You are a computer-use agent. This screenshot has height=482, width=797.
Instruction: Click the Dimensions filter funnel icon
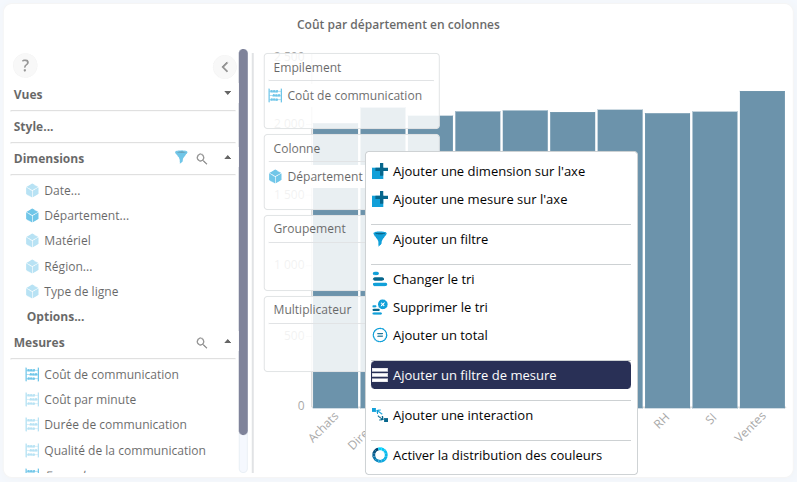pyautogui.click(x=181, y=158)
